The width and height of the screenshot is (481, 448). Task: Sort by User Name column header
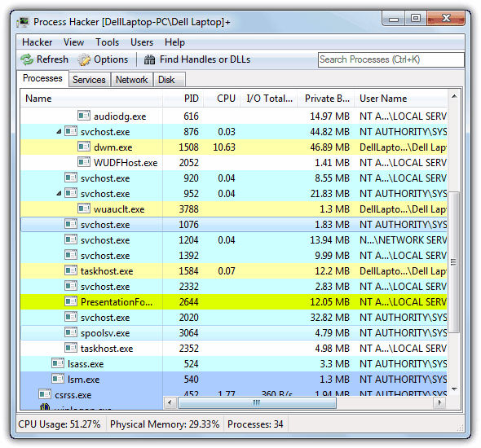(x=400, y=99)
